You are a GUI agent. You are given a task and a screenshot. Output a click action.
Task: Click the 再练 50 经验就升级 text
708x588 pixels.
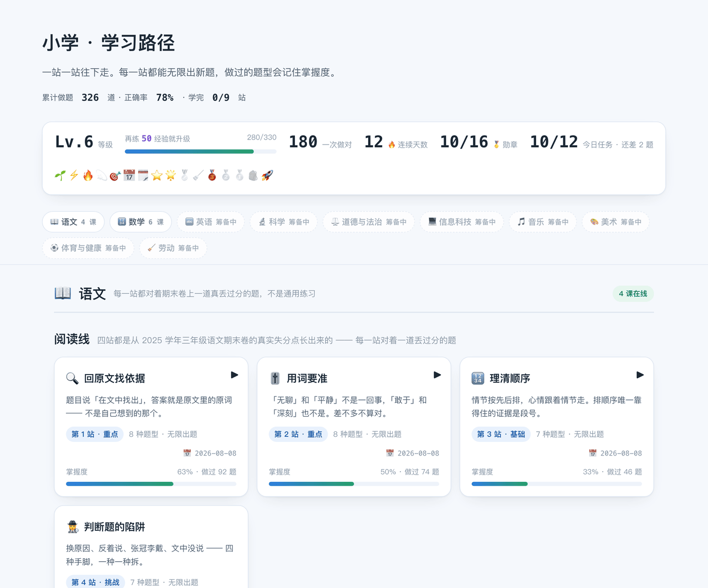[x=157, y=139]
